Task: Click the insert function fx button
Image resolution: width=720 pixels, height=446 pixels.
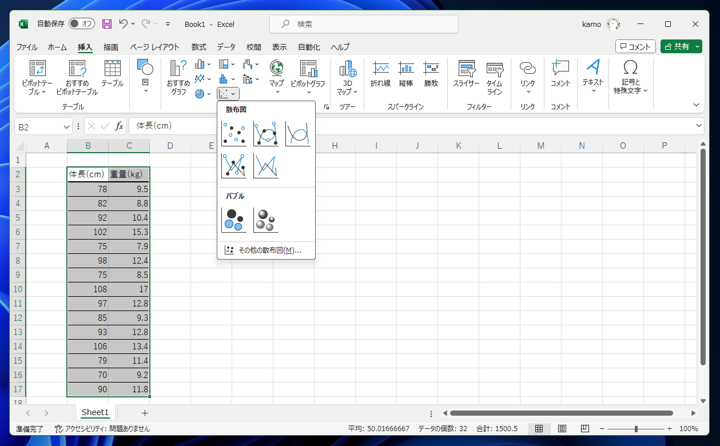Action: [119, 126]
